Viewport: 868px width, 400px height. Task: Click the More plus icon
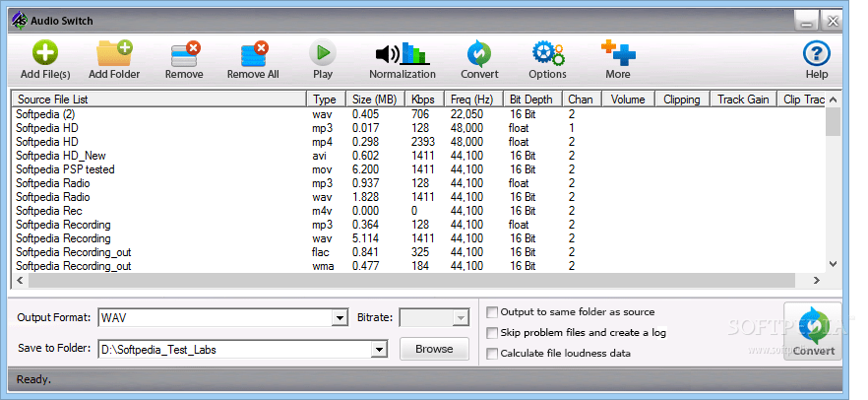click(x=618, y=59)
